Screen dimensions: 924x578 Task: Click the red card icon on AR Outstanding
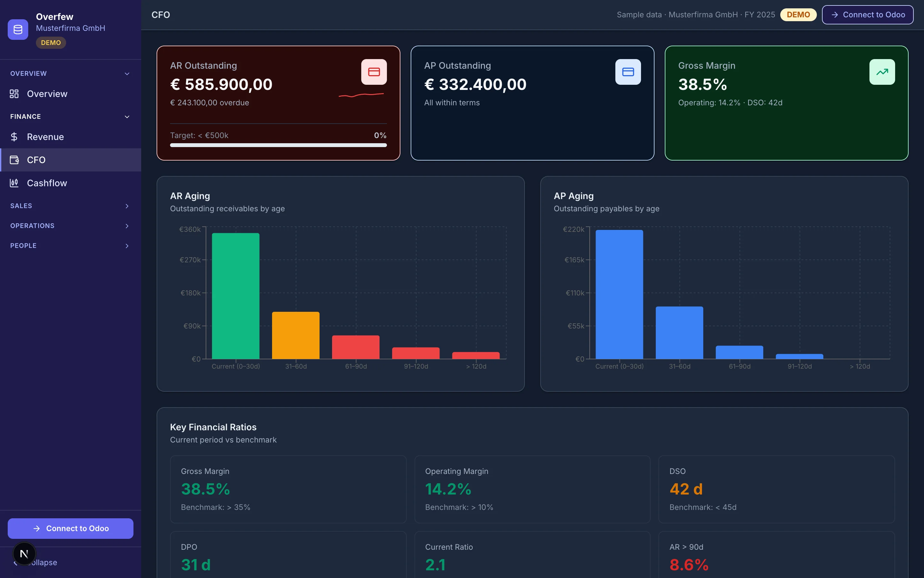(374, 72)
